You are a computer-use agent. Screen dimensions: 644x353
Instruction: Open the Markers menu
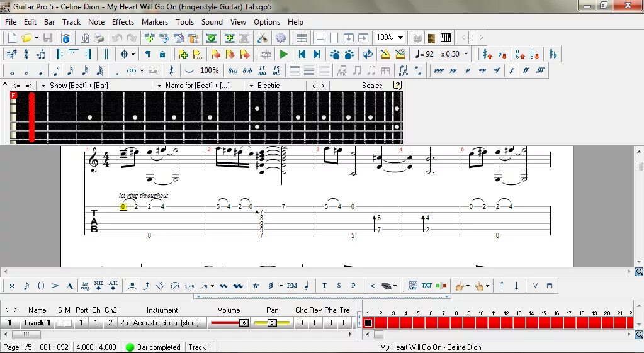(155, 22)
